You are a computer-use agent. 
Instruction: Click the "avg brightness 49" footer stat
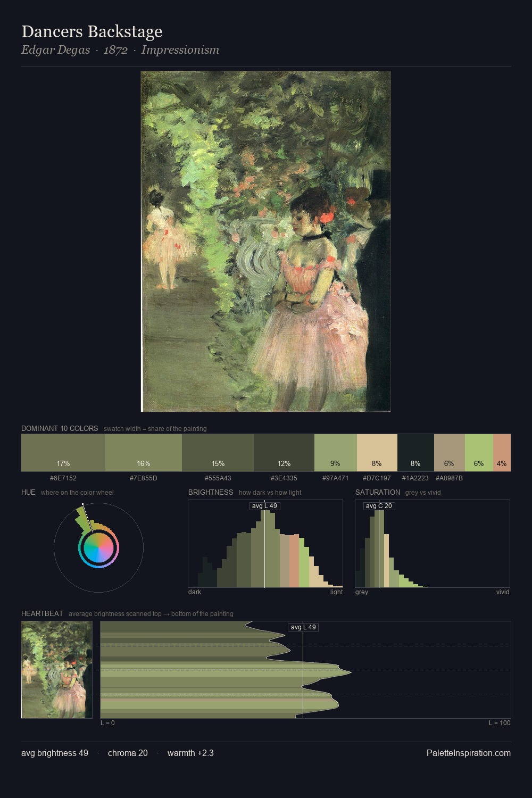55,753
